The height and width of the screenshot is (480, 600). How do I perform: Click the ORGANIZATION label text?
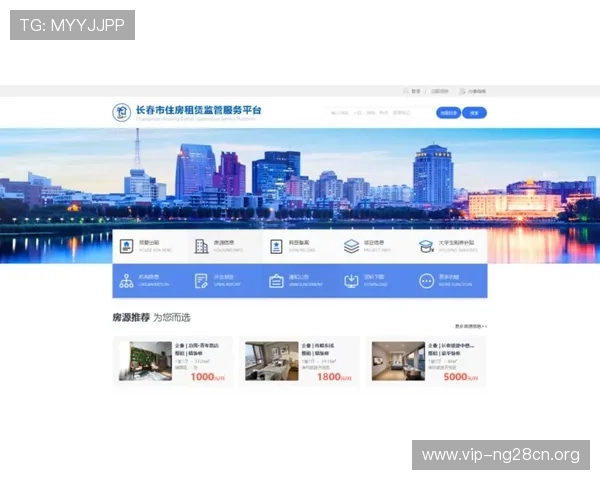point(153,284)
